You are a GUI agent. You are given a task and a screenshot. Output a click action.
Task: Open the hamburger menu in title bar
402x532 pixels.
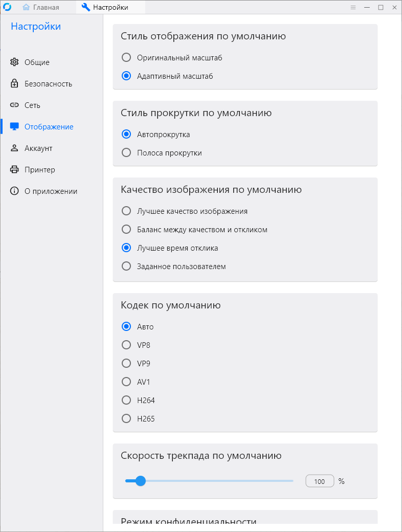tap(353, 8)
